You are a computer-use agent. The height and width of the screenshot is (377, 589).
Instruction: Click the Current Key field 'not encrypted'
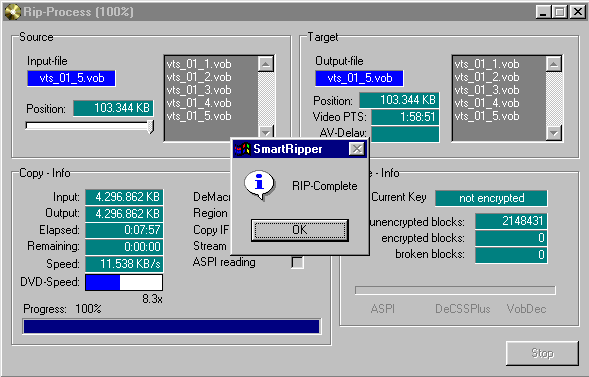pyautogui.click(x=491, y=198)
